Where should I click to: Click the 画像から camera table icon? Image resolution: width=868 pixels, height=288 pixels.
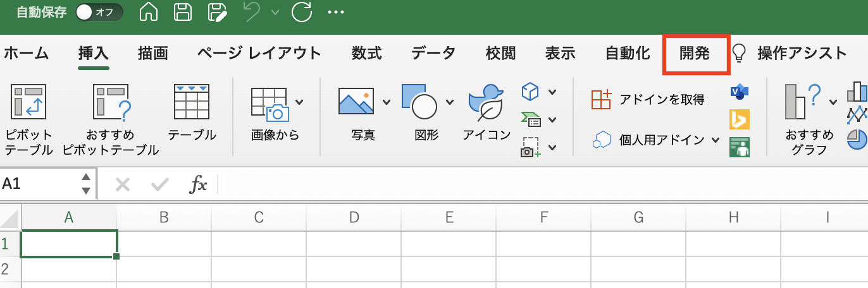(270, 104)
